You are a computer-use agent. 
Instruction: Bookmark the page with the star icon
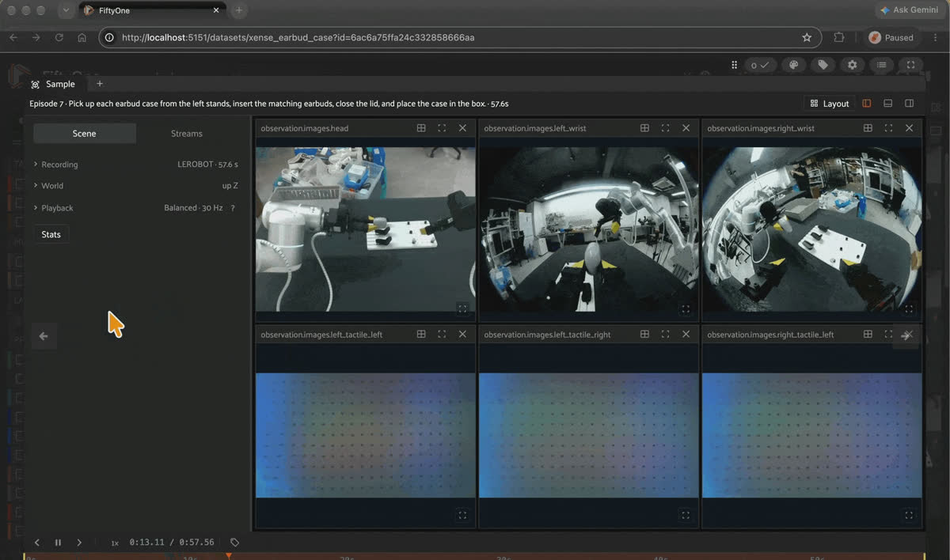[x=807, y=37]
